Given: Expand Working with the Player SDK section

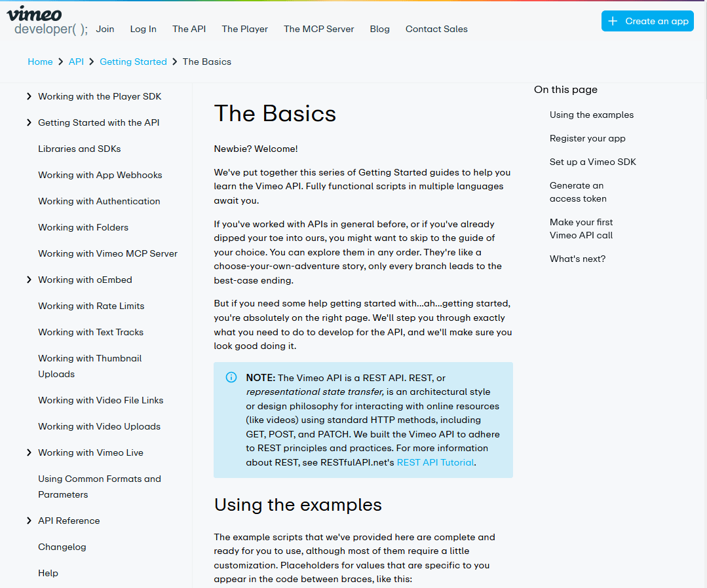Looking at the screenshot, I should (29, 96).
